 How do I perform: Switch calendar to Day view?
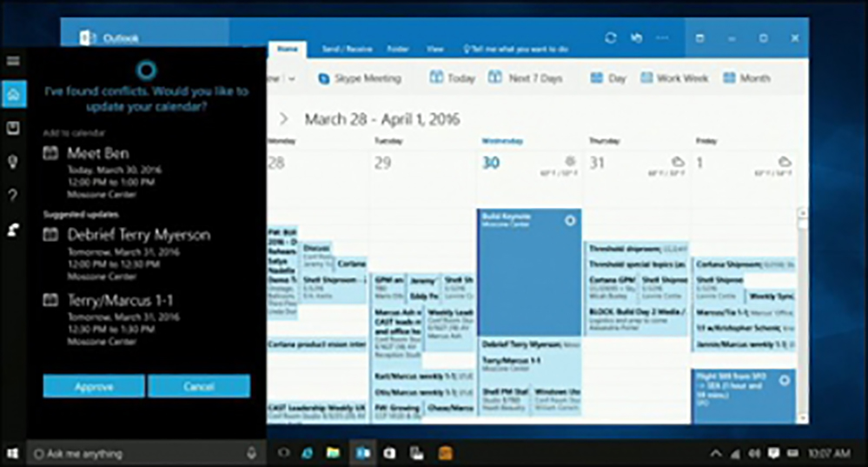coord(608,78)
